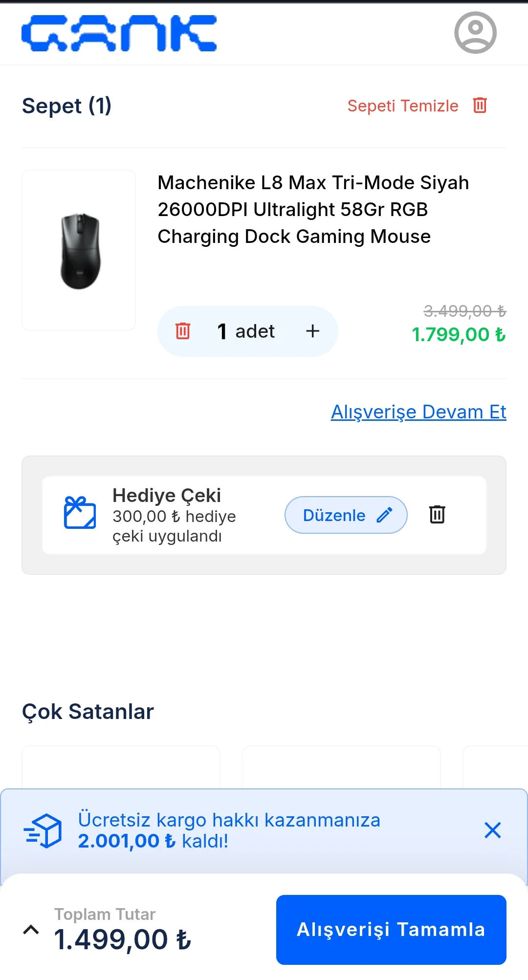Open the second Çok Satanlar product card

[x=341, y=766]
